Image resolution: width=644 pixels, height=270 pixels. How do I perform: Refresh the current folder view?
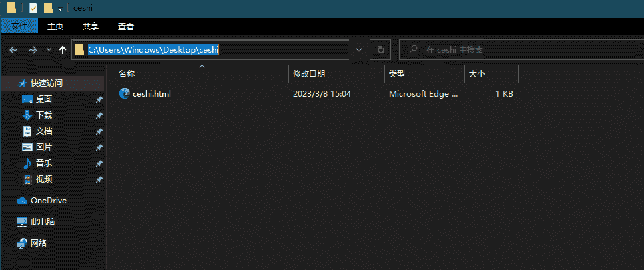[380, 50]
